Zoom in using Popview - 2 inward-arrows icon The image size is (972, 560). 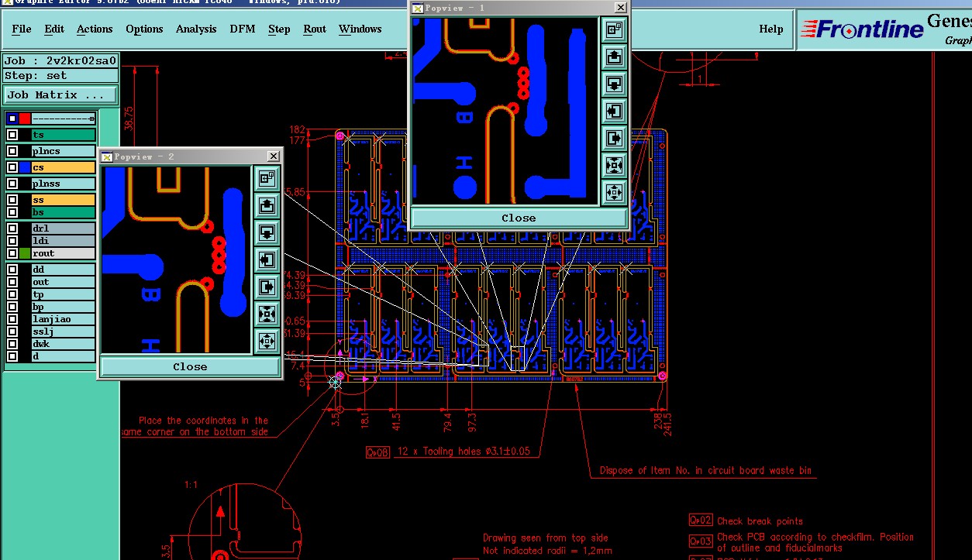click(267, 314)
